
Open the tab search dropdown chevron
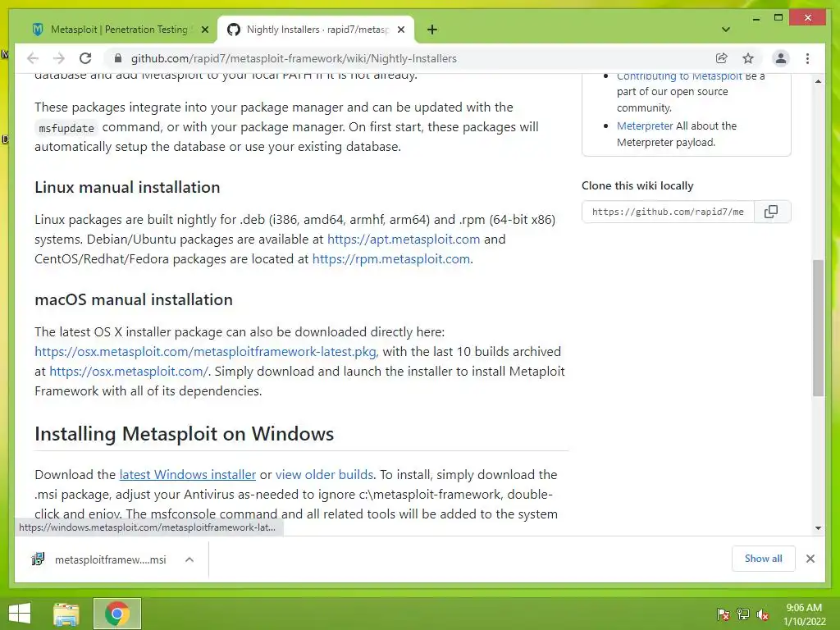click(x=726, y=30)
